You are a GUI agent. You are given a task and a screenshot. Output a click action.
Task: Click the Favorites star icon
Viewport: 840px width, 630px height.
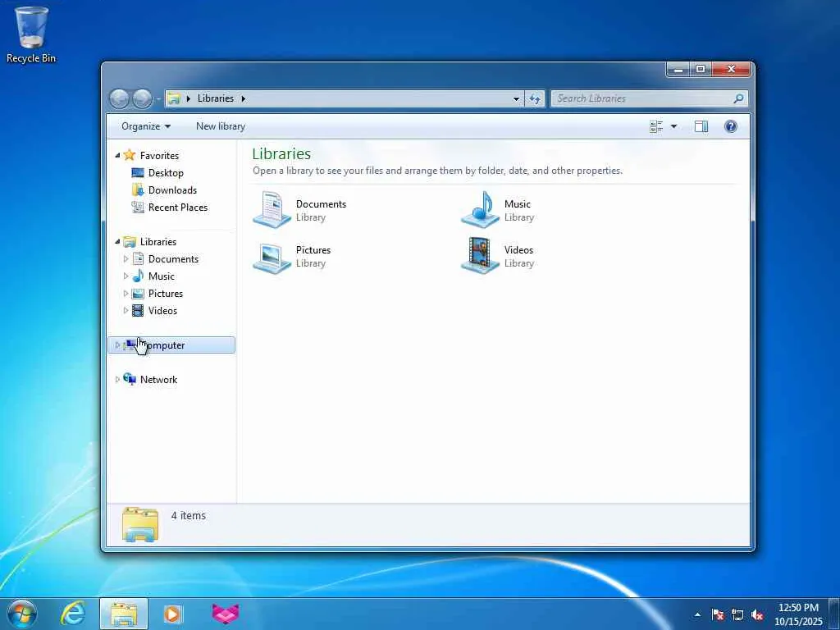click(129, 155)
